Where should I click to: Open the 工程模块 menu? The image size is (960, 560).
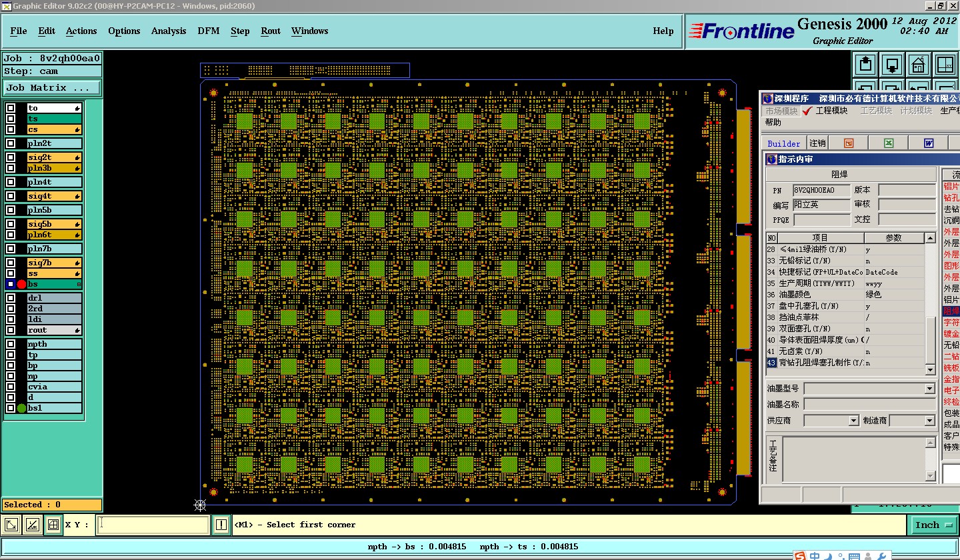pos(831,111)
